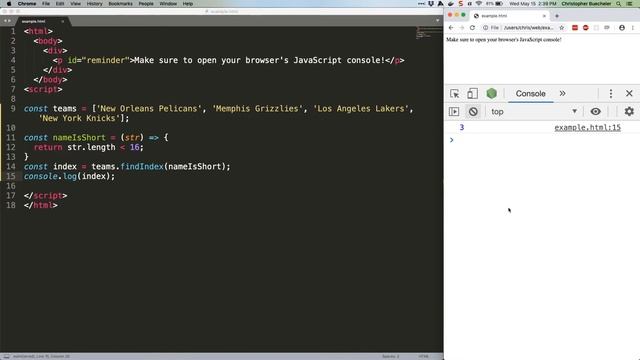Show the console sidebar

pos(454,111)
